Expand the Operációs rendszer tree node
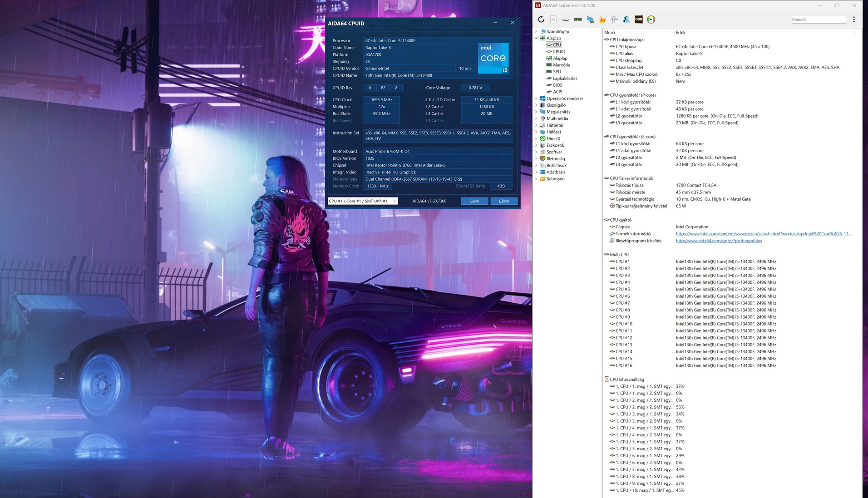Image resolution: width=868 pixels, height=498 pixels. pyautogui.click(x=536, y=99)
